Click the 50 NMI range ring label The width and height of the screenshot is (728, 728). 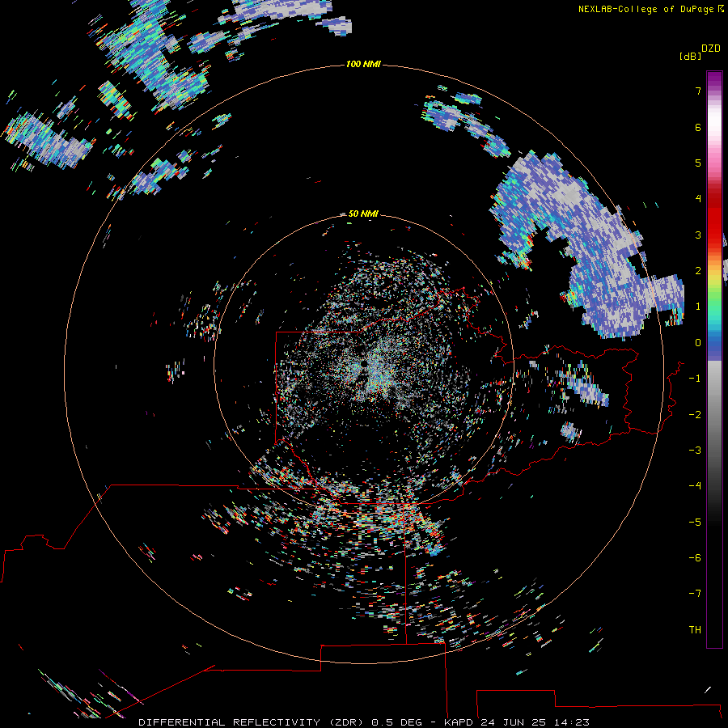coord(363,214)
